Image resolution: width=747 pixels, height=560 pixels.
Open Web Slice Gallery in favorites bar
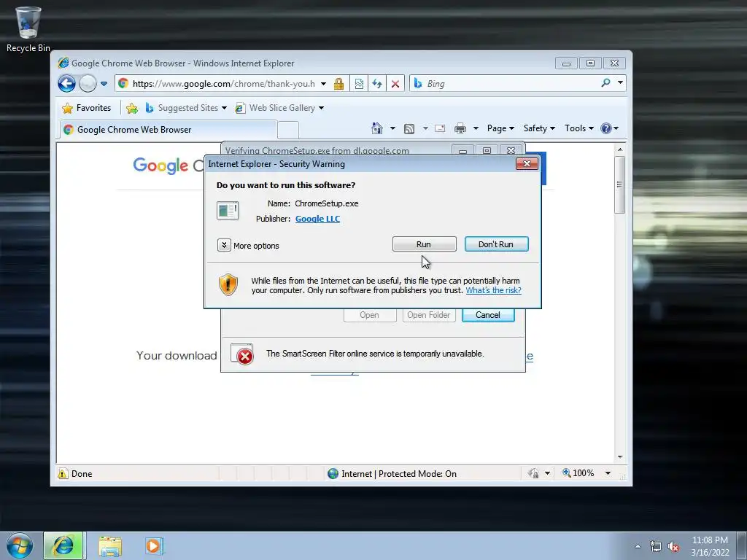pos(279,108)
